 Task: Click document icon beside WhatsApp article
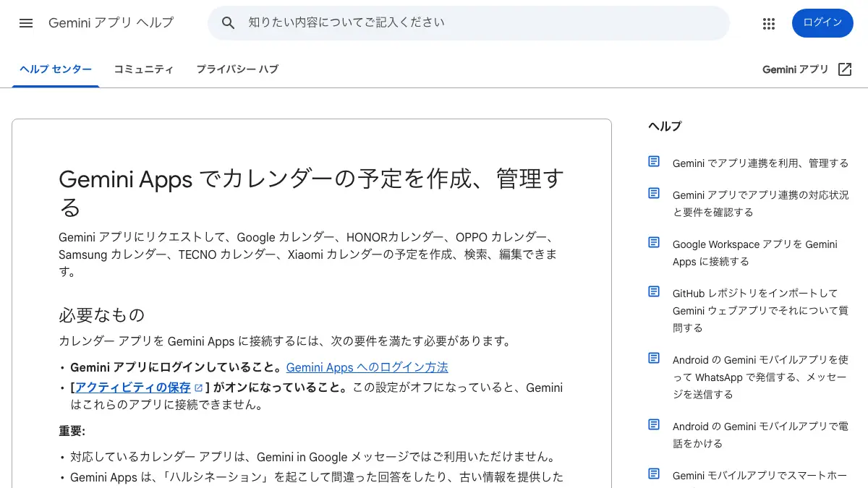tap(654, 358)
